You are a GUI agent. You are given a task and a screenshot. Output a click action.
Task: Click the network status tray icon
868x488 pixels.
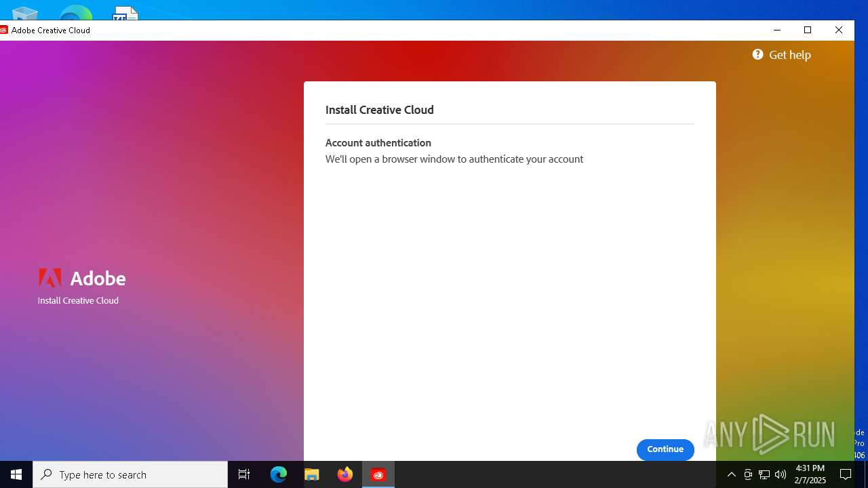pyautogui.click(x=764, y=474)
